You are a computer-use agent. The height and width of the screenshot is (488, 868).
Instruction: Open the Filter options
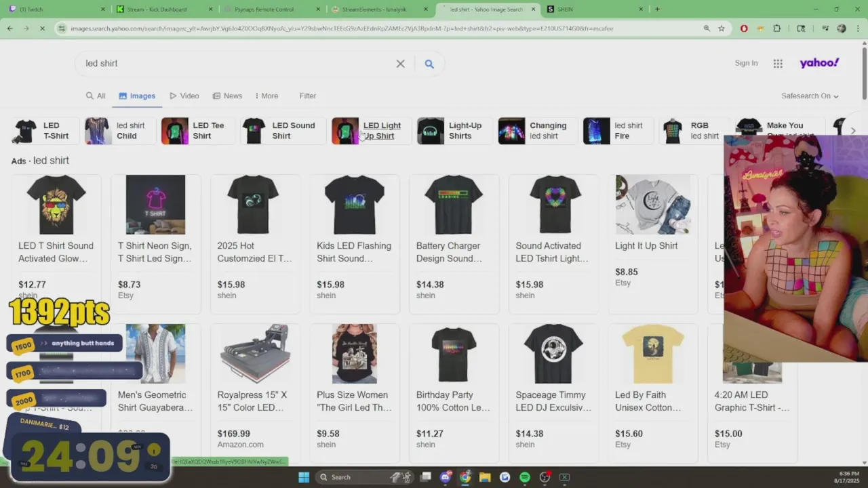(x=308, y=96)
